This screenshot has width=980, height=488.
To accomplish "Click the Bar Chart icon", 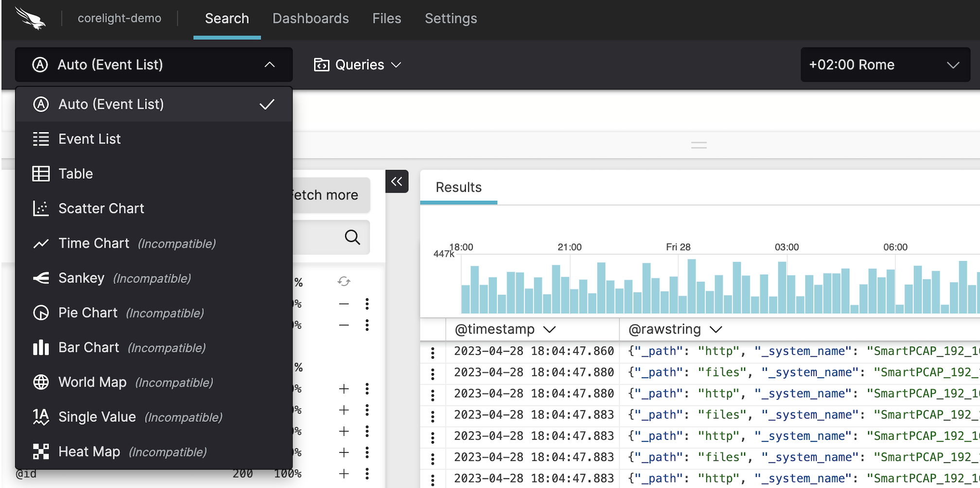I will click(x=41, y=347).
